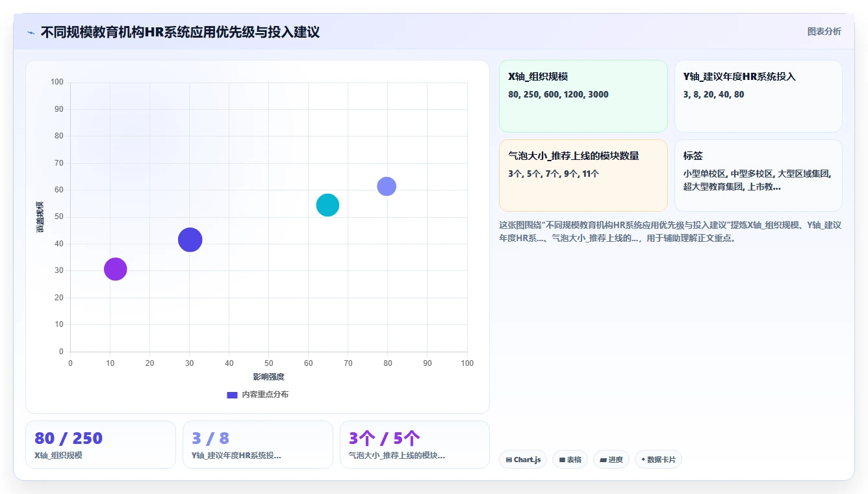Screen dimensions: 868x494
Task: Click the chart title 不同规模教育机构HR系统应用优先级与投入建议
Action: [x=180, y=32]
